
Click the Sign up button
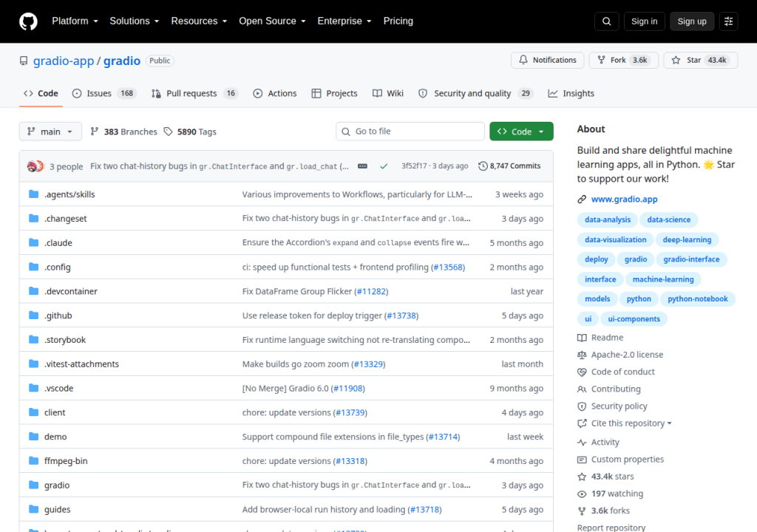(x=692, y=21)
